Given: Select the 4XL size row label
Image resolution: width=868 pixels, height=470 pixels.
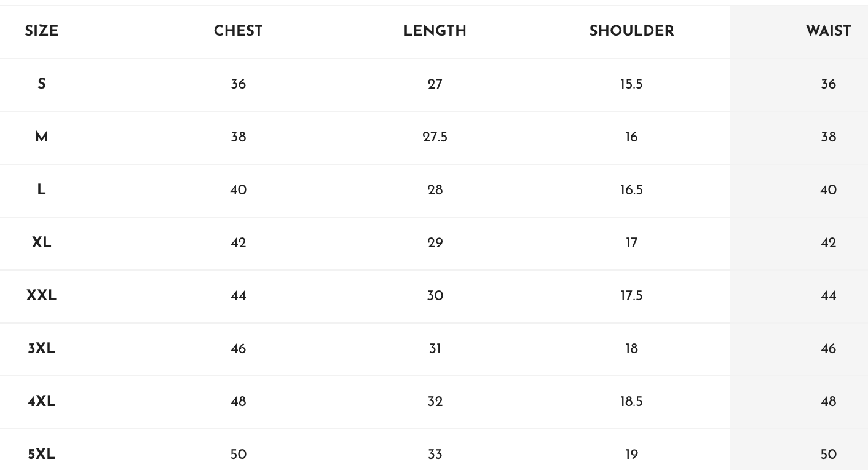Looking at the screenshot, I should tap(42, 401).
